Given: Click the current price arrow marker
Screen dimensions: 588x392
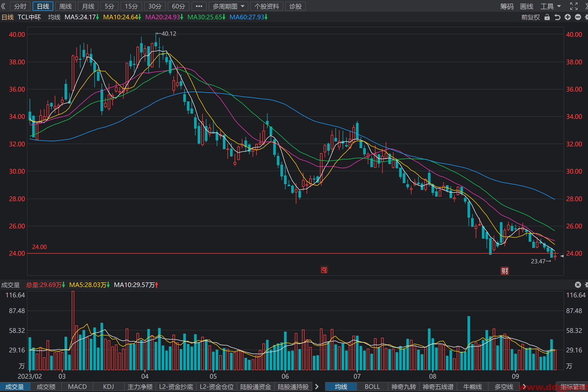Looking at the screenshot, I should (x=562, y=256).
